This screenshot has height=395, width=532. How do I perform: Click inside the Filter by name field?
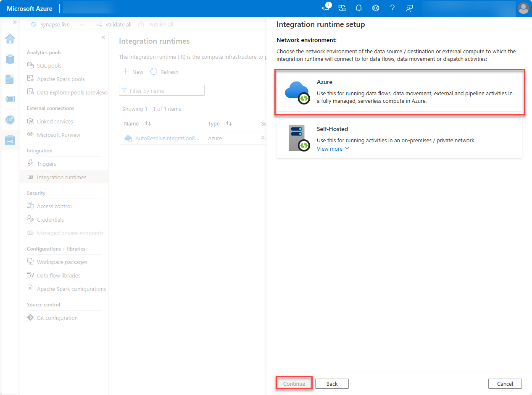pyautogui.click(x=162, y=90)
